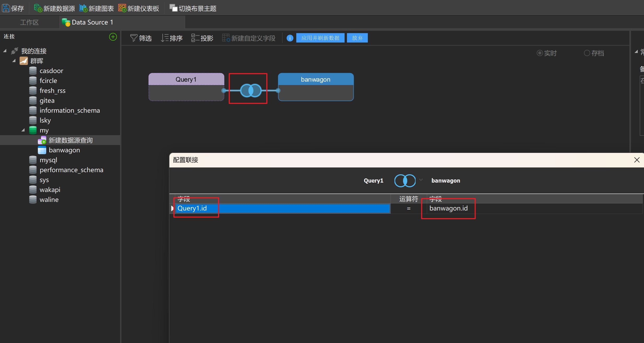Screen dimensions: 644x343
Task: Open the Sort (排序) tool
Action: [172, 38]
